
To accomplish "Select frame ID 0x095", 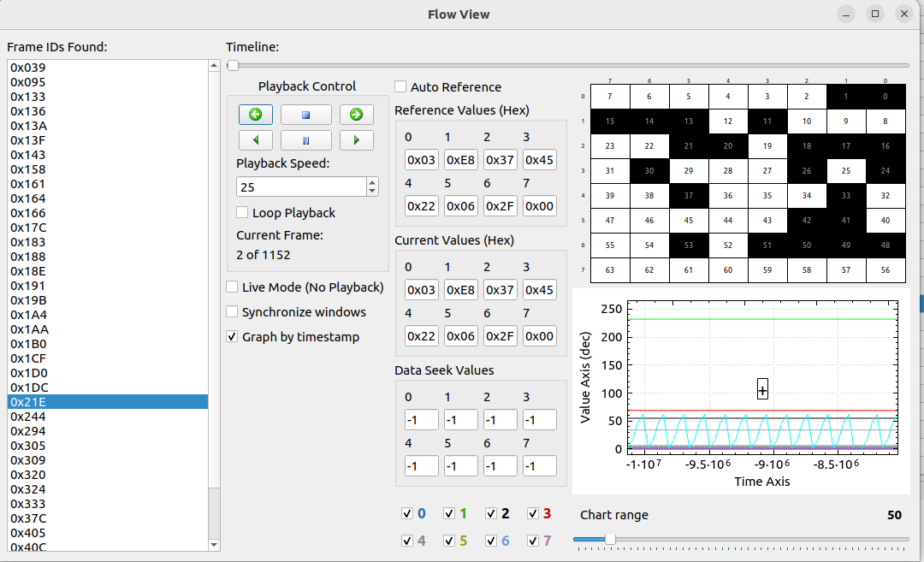I will pos(108,82).
